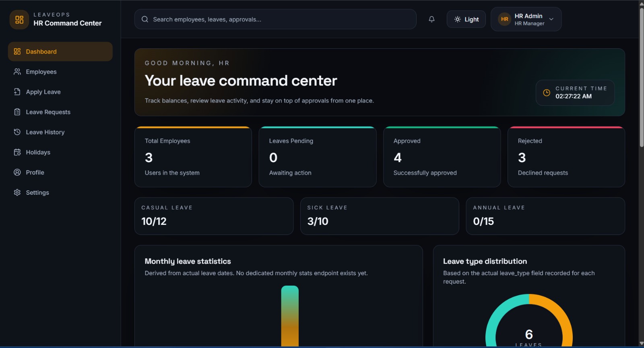Click the Annual Leave balance card

pos(545,216)
